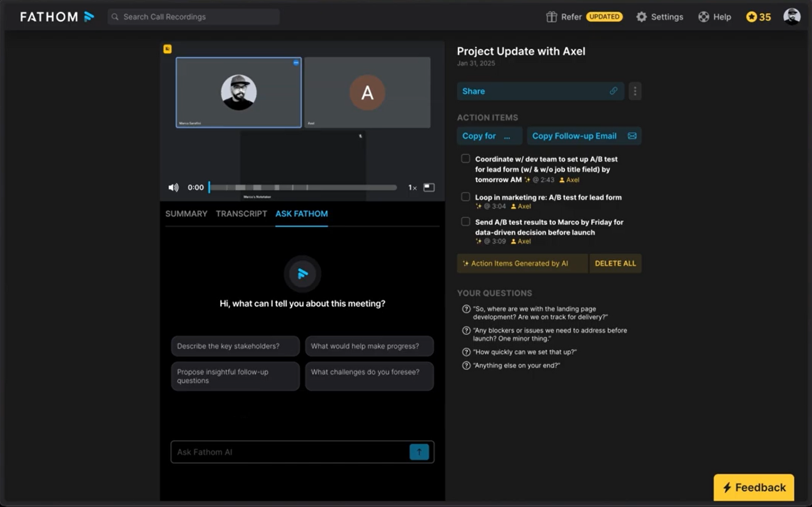Open Settings gear in top bar
The width and height of the screenshot is (812, 507).
(641, 17)
